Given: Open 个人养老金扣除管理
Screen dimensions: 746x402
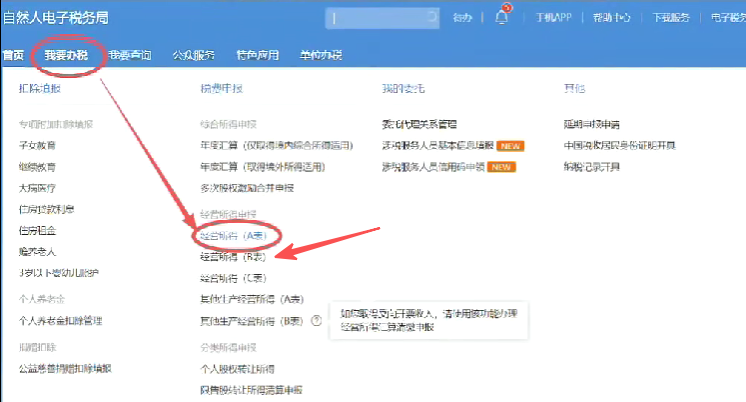Looking at the screenshot, I should [60, 321].
